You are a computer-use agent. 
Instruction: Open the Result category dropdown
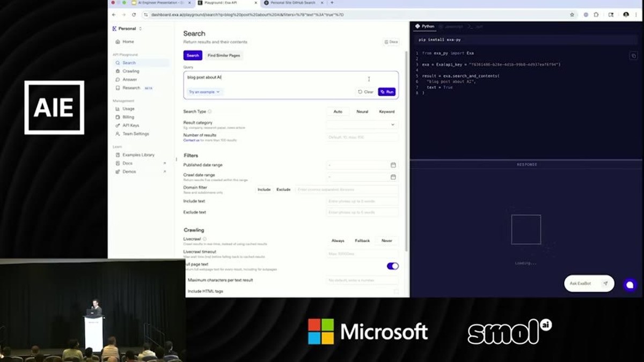[x=362, y=124]
